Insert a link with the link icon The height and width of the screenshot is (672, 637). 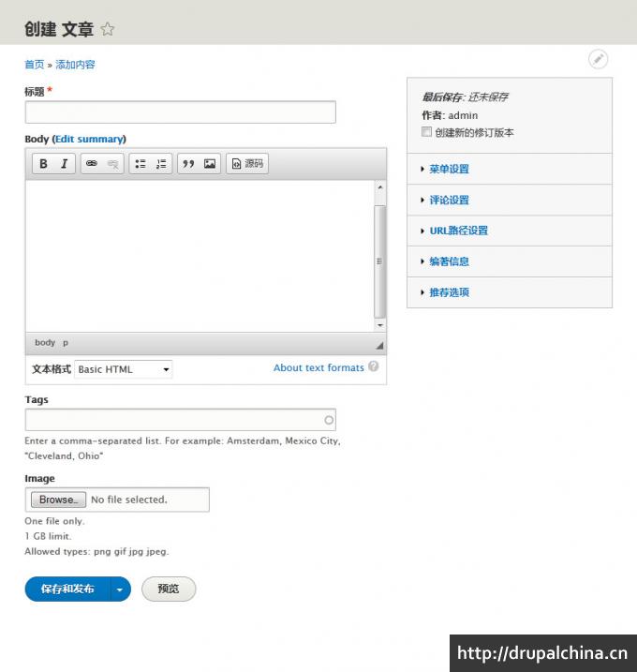pyautogui.click(x=92, y=164)
